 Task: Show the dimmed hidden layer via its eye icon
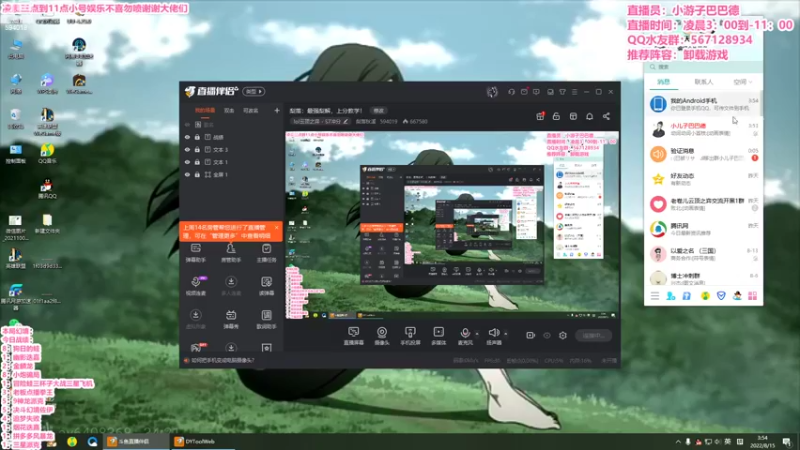(187, 124)
